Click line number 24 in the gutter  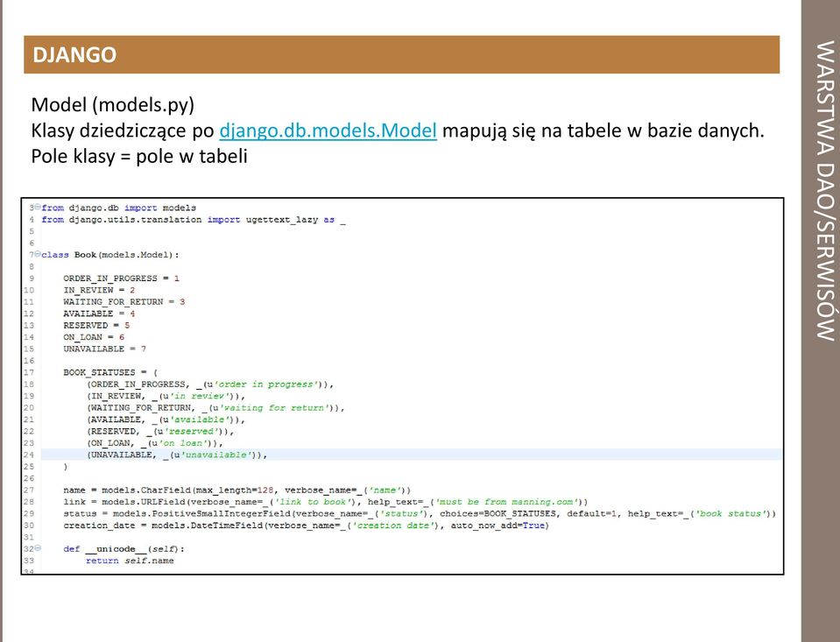click(28, 455)
